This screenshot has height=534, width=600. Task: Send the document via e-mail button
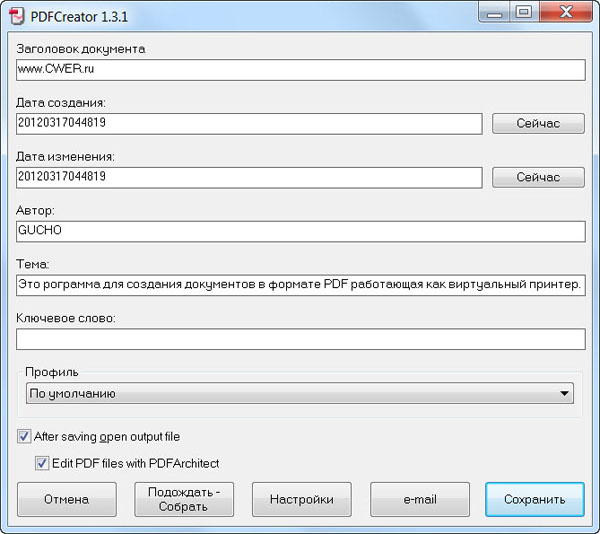pyautogui.click(x=420, y=499)
